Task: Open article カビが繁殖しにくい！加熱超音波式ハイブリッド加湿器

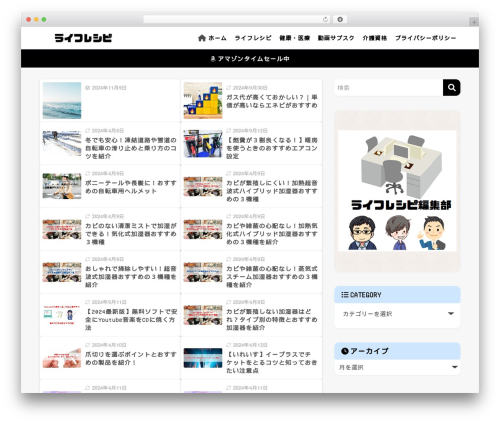Action: (272, 191)
